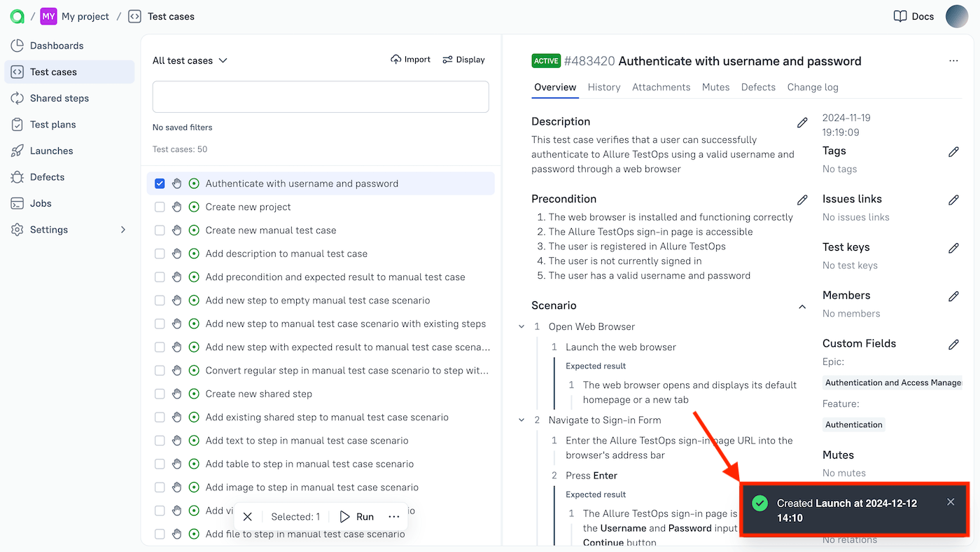Switch to the History tab
The image size is (980, 552).
pyautogui.click(x=603, y=88)
